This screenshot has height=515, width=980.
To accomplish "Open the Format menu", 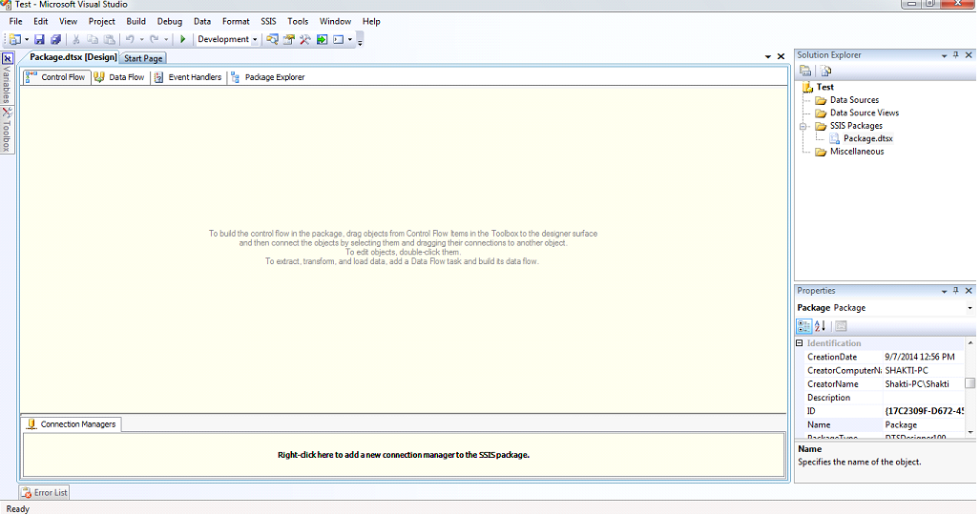I will coord(236,21).
